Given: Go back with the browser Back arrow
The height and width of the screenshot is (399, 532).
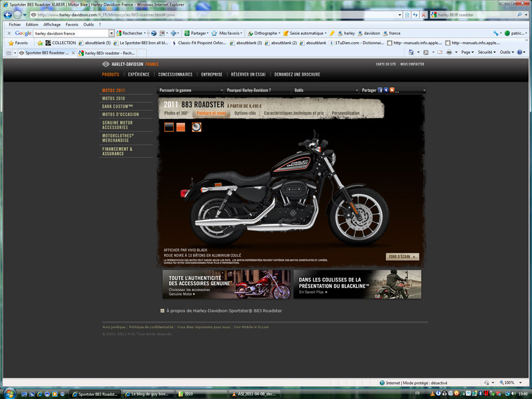Looking at the screenshot, I should coord(8,15).
